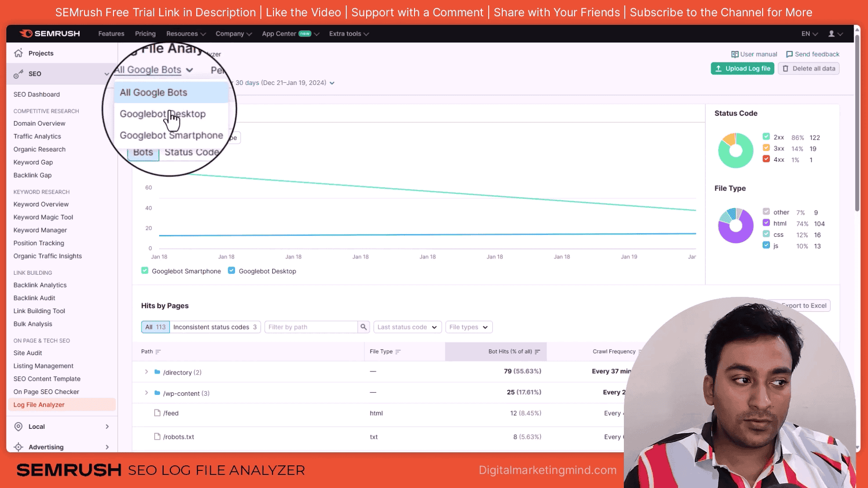The image size is (868, 488).
Task: Click the html file type color swatch
Action: [x=766, y=223]
